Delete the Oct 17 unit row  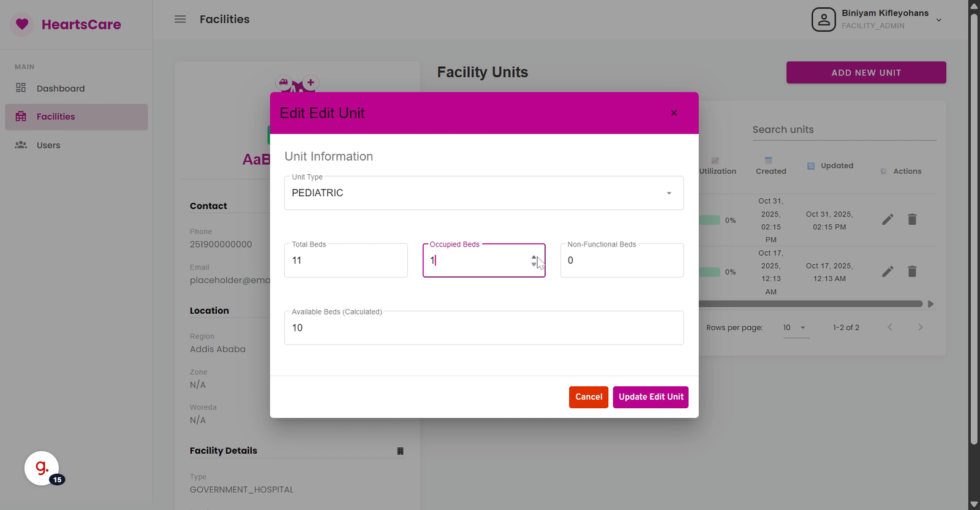tap(912, 272)
